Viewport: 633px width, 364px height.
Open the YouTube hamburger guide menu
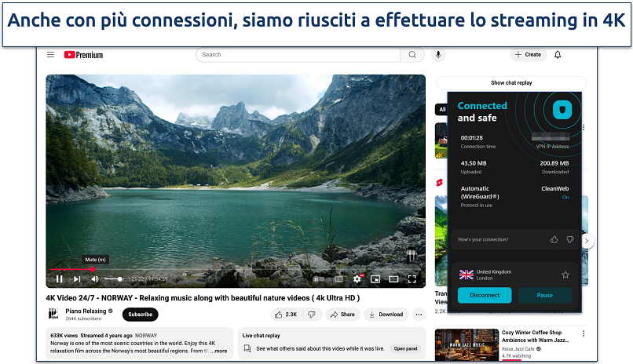pos(50,55)
